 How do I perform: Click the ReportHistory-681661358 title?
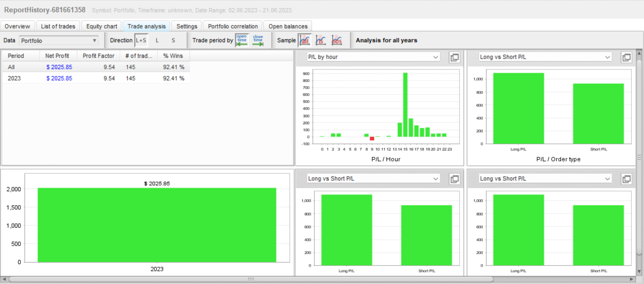(x=45, y=10)
